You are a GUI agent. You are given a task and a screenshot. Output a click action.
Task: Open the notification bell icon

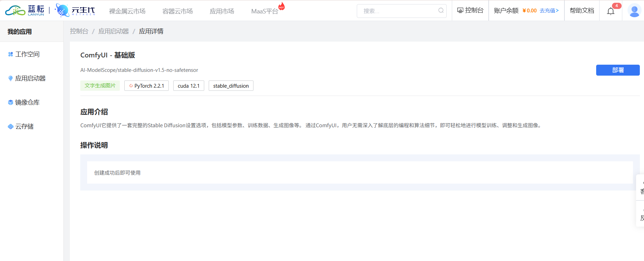point(611,11)
